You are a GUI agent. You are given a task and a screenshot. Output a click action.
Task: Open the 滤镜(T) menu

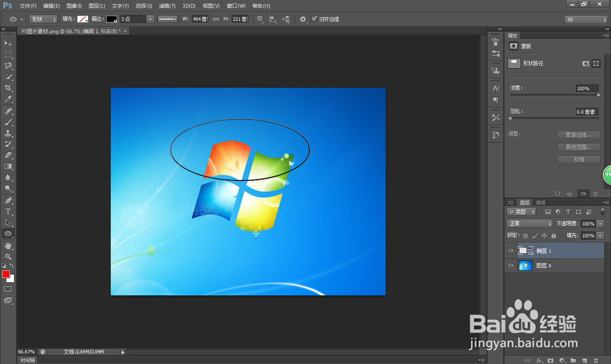[x=167, y=6]
